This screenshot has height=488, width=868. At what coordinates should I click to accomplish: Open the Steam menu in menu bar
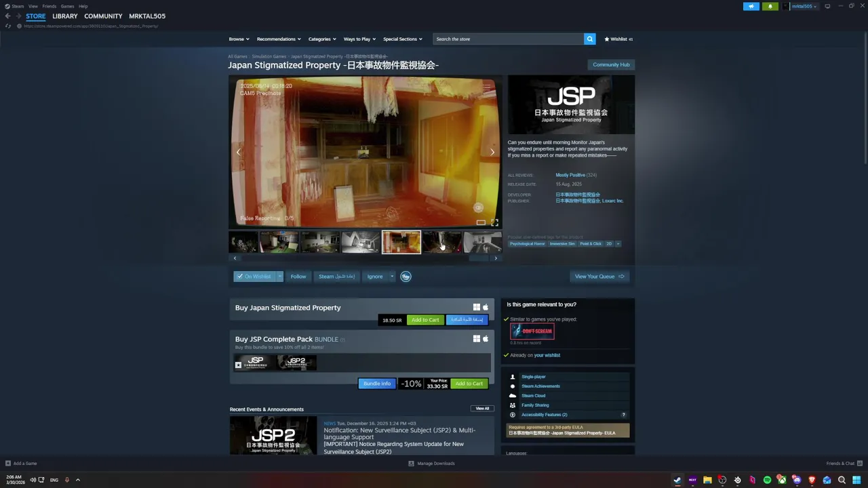(x=18, y=6)
